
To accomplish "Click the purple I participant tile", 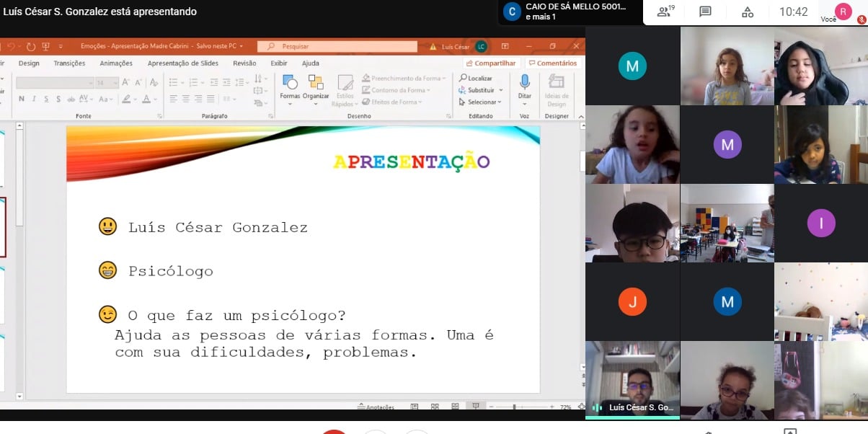I will pyautogui.click(x=821, y=223).
